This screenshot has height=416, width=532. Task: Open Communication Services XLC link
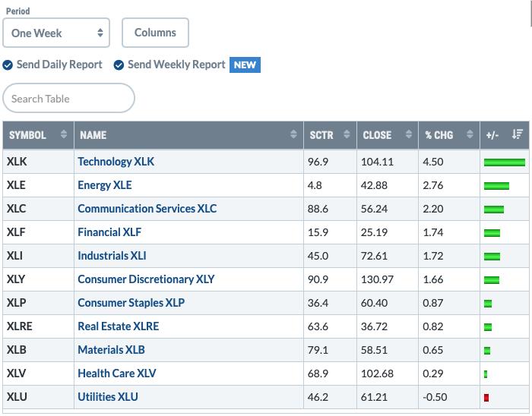pos(147,209)
